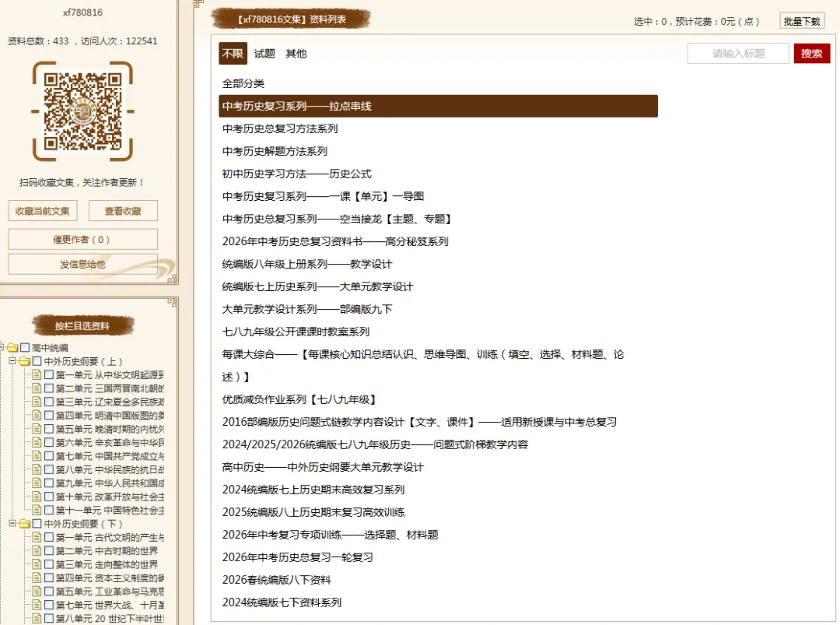Click the 收藏当前文集 button
Screen dimensions: 840x625
(42, 211)
